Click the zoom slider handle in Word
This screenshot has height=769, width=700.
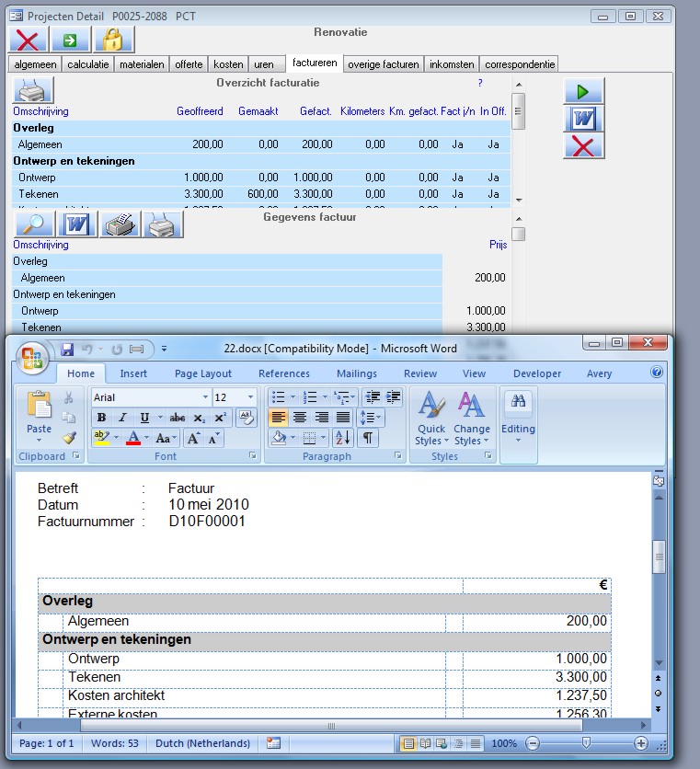[x=586, y=743]
